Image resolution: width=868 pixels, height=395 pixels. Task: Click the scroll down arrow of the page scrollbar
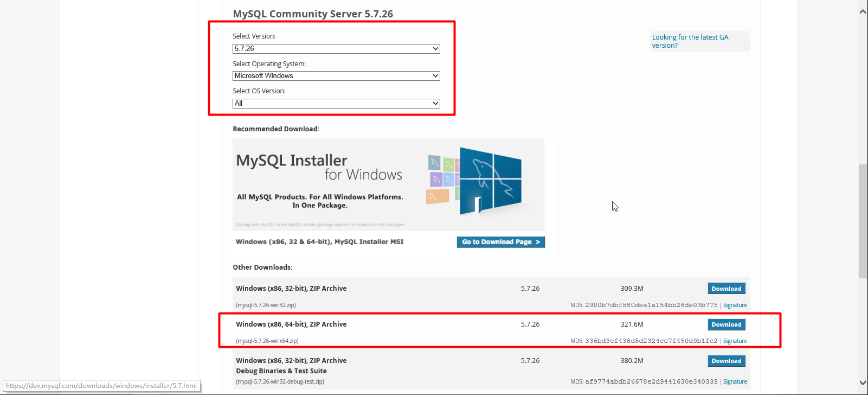863,383
